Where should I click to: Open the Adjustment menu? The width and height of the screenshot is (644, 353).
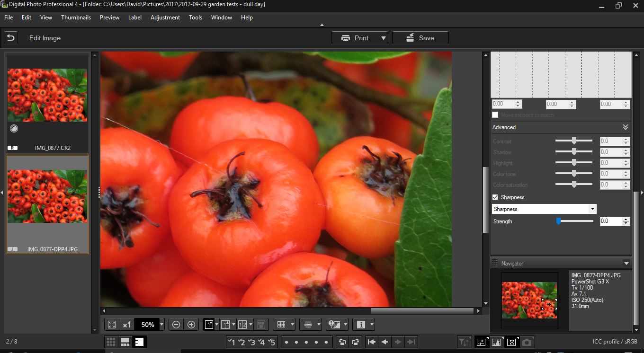165,18
